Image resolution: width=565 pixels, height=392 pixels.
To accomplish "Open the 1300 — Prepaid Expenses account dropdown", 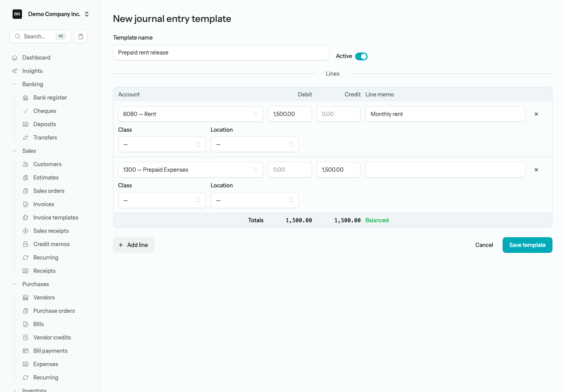I will point(190,170).
